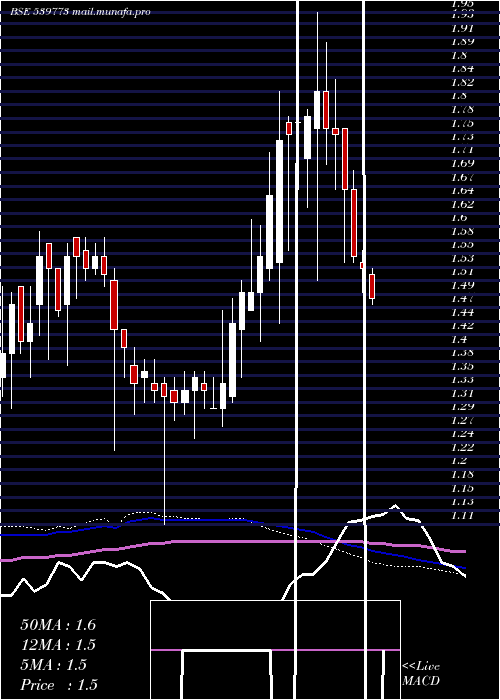Click the 1.82 price axis label
The height and width of the screenshot is (700, 500).
[462, 82]
